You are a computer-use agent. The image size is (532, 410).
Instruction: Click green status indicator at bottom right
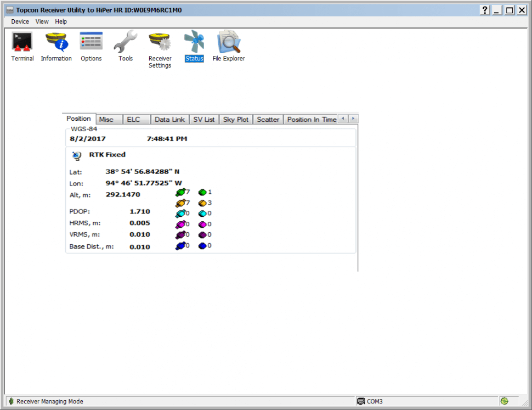pyautogui.click(x=505, y=401)
